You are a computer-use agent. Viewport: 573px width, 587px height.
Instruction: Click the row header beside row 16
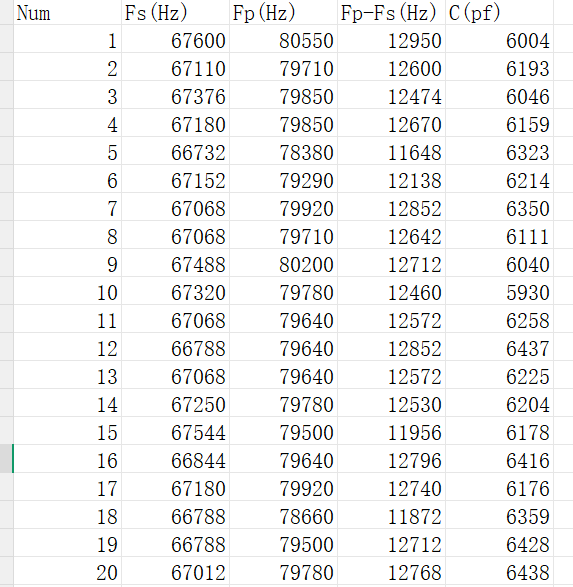click(x=6, y=459)
